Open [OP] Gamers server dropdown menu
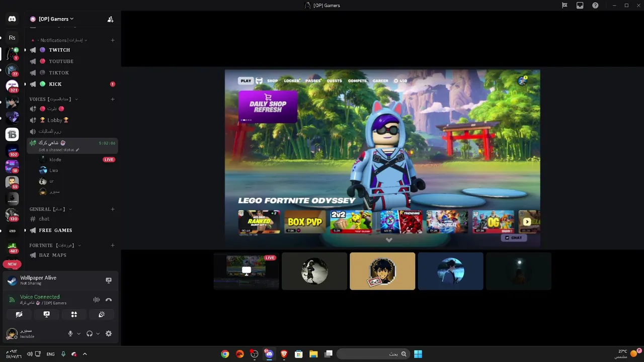Viewport: 644px width, 362px height. click(56, 19)
